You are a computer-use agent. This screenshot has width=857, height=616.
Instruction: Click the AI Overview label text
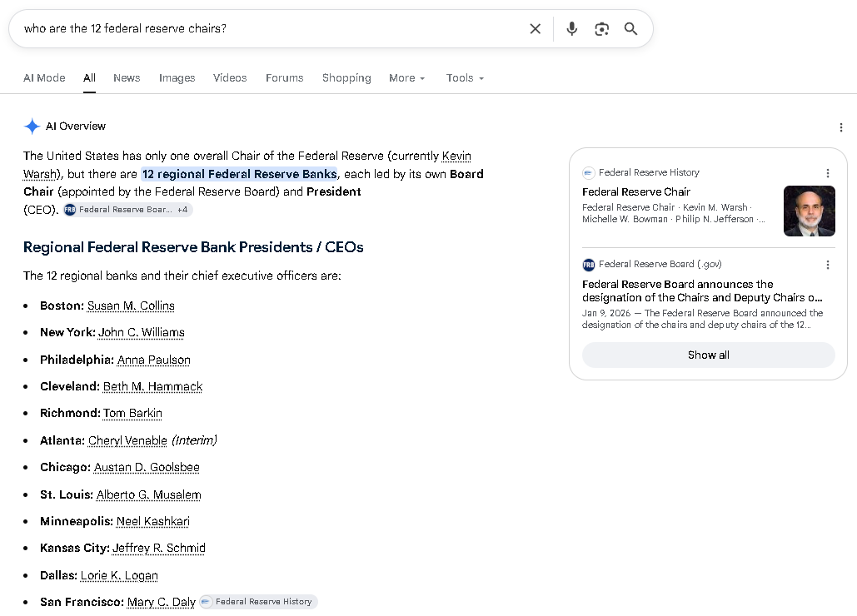pyautogui.click(x=76, y=127)
